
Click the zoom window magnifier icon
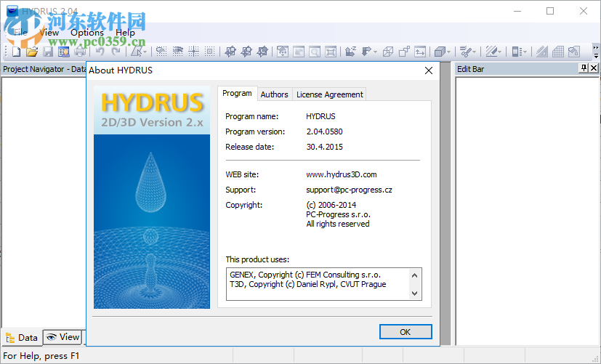(315, 52)
